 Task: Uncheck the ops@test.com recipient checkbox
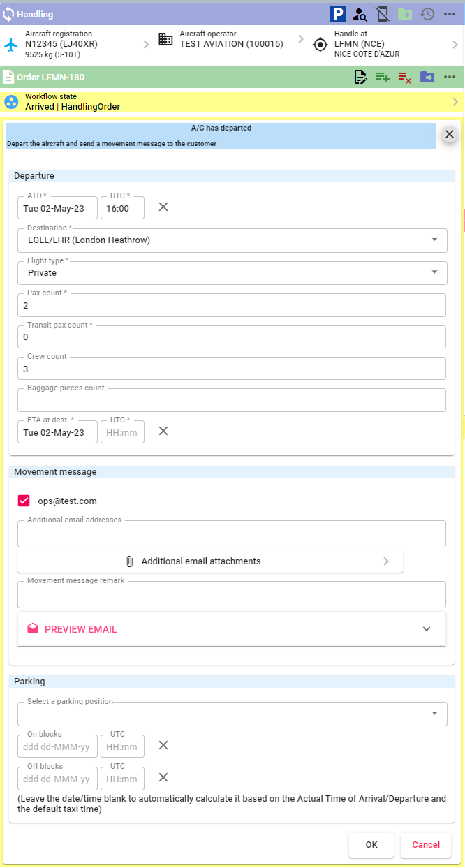coord(24,501)
